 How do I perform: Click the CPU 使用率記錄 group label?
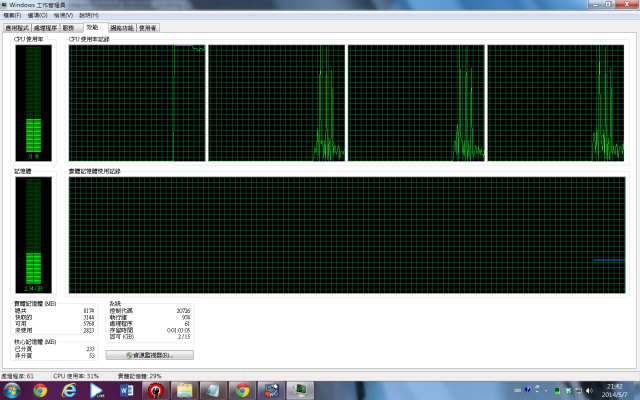point(89,39)
